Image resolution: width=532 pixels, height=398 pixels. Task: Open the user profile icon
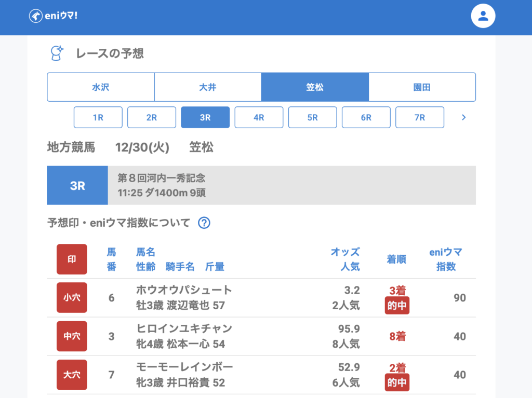[483, 16]
